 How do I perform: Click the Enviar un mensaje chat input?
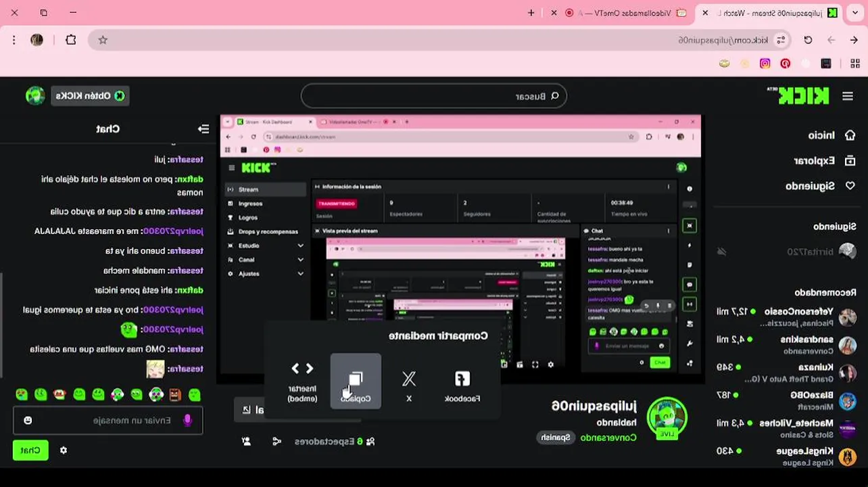(108, 421)
